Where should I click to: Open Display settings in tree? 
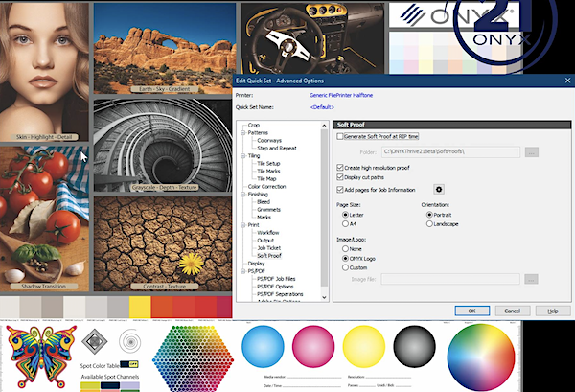tap(256, 264)
